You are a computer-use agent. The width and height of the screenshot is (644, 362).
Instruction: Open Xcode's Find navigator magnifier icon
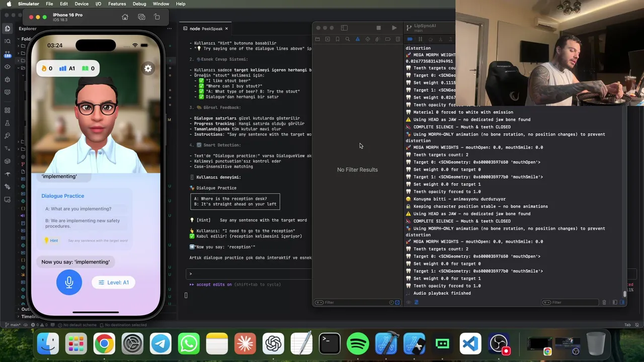click(x=348, y=39)
